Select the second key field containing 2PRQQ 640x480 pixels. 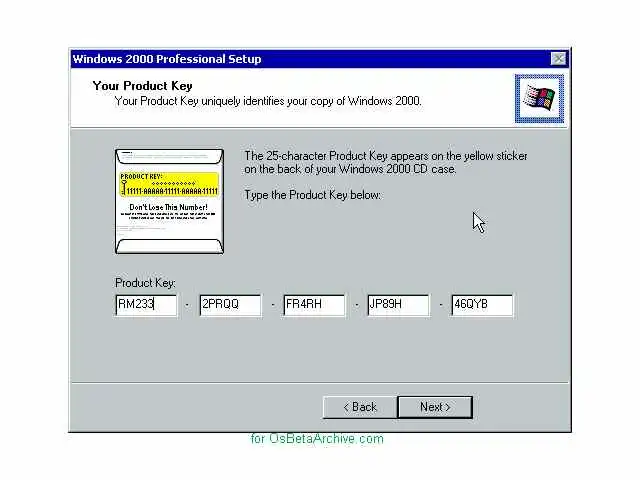[x=230, y=305]
